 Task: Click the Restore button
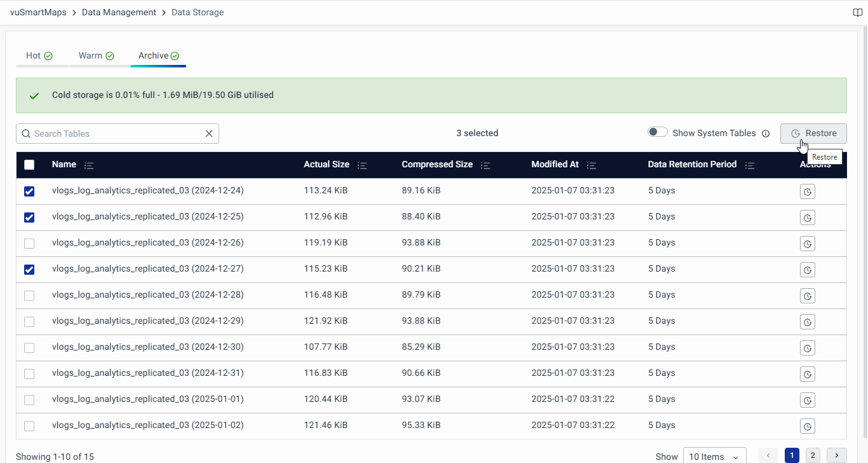click(x=813, y=134)
